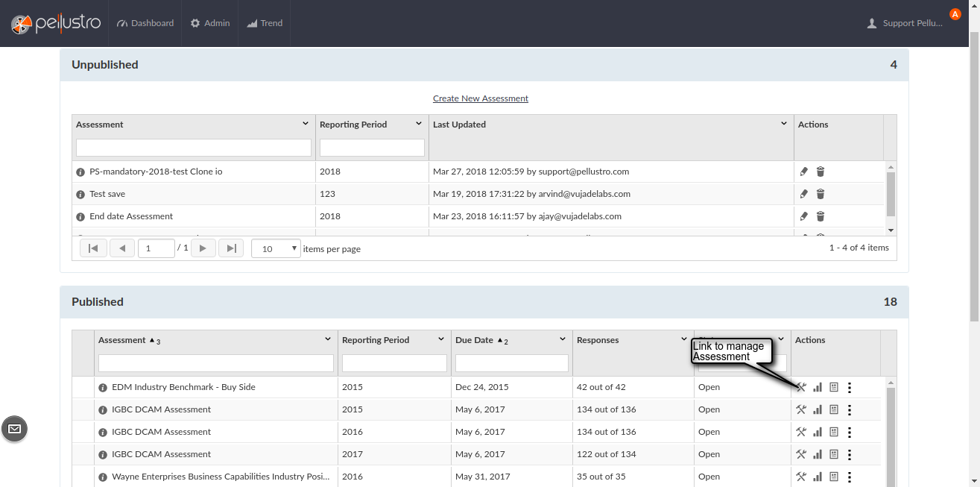
Task: Open more options for EDM Industry Benchmark
Action: (x=850, y=387)
